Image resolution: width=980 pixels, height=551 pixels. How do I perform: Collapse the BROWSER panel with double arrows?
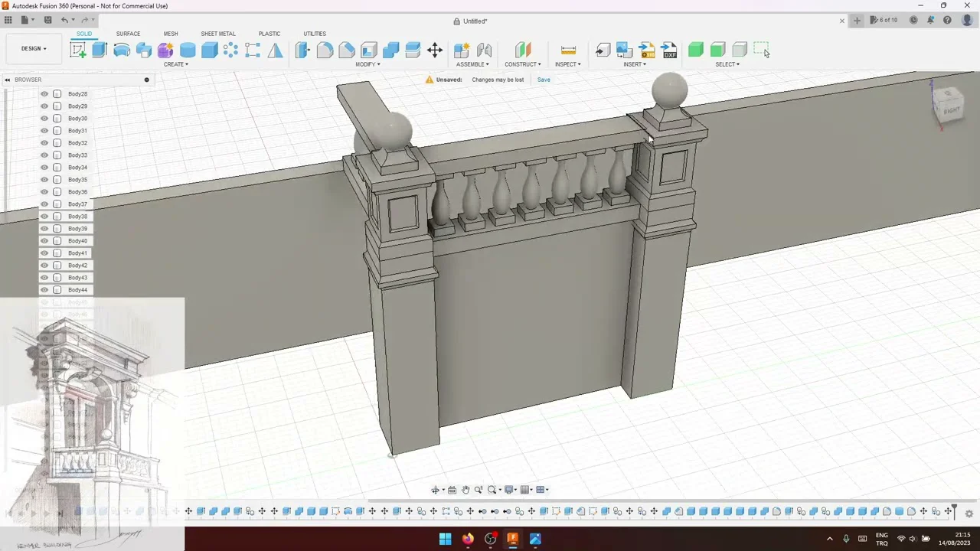coord(8,80)
